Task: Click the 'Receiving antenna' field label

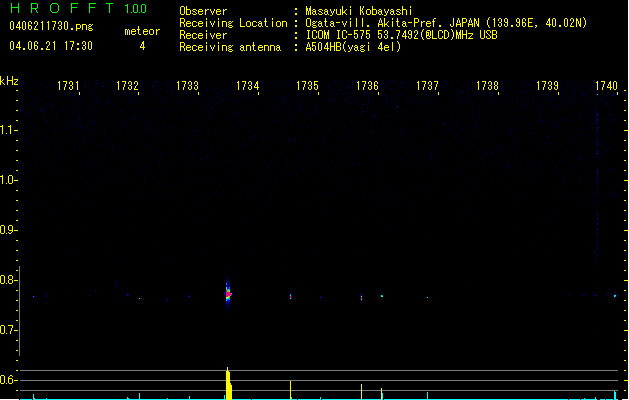Action: click(230, 47)
